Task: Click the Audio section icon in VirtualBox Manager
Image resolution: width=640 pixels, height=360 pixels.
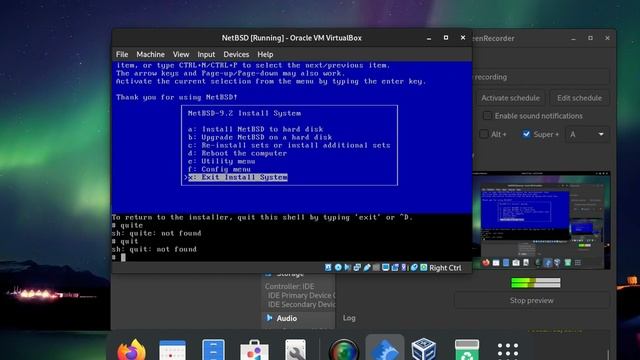Action: click(269, 318)
